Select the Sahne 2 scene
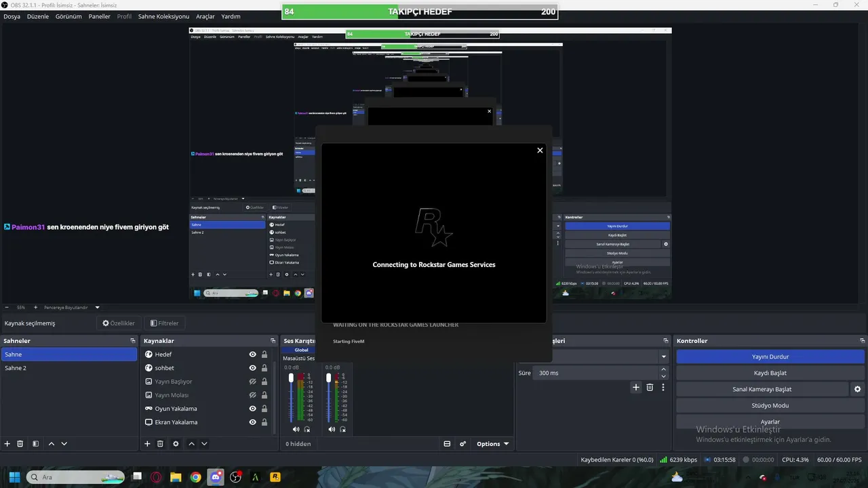 68,368
